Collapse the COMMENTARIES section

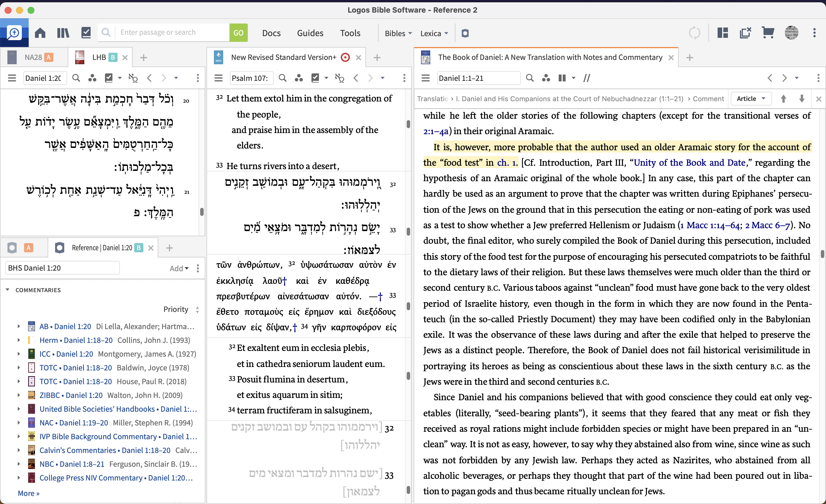pos(7,290)
